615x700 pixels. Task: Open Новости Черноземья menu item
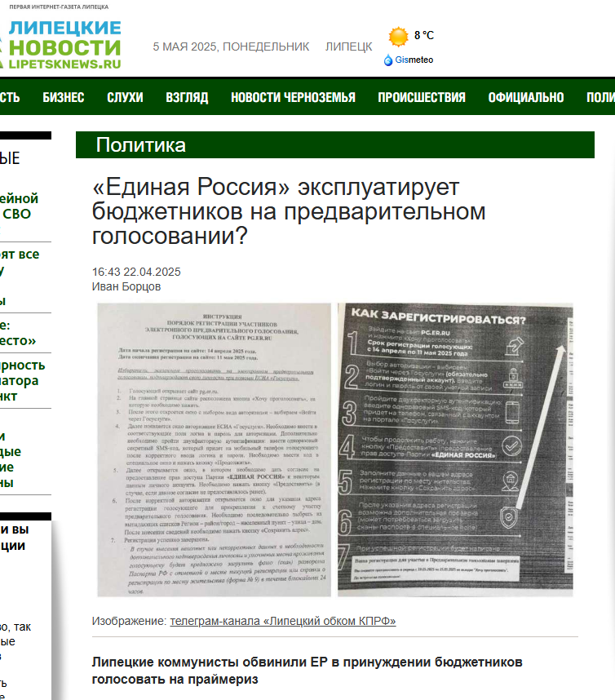coord(293,97)
